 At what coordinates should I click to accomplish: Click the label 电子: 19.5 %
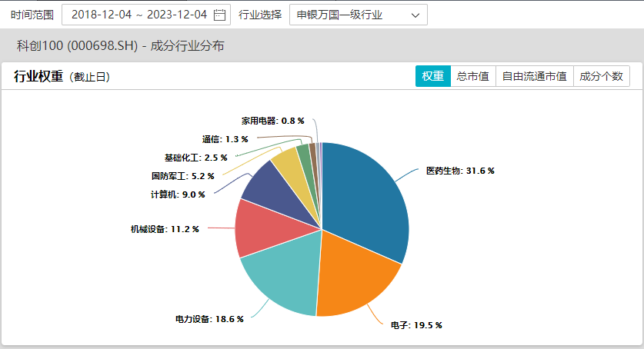coord(416,325)
